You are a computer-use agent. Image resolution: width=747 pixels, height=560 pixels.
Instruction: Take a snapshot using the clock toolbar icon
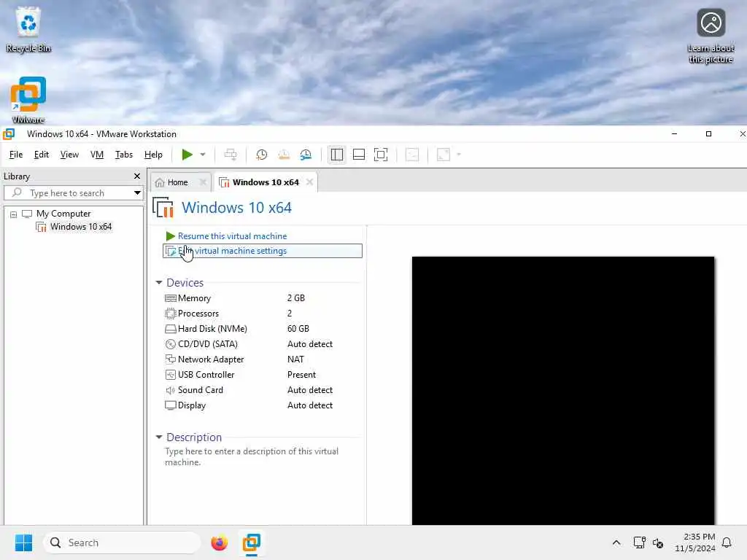(x=262, y=155)
